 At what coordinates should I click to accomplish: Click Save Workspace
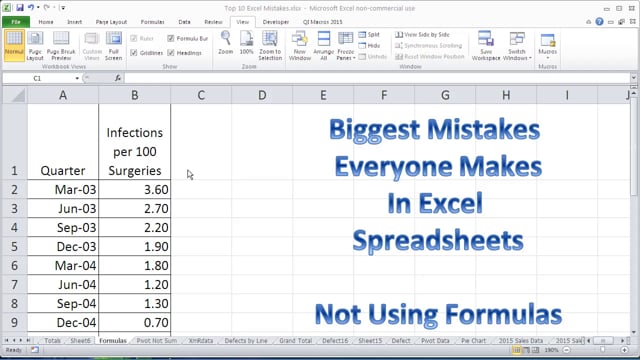[x=486, y=45]
